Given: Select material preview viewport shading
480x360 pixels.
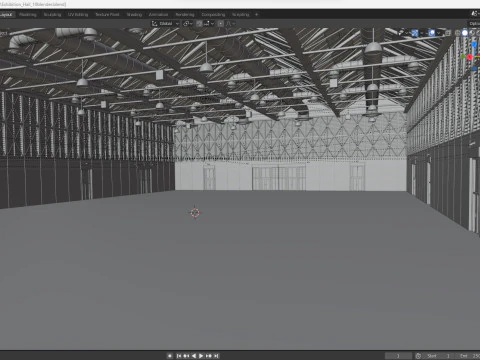Looking at the screenshot, I should point(472,33).
